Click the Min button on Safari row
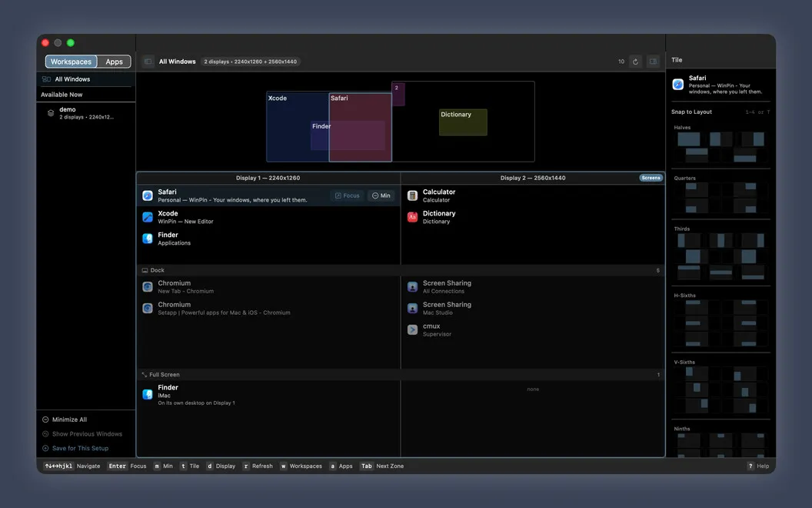The height and width of the screenshot is (508, 812). click(x=381, y=196)
